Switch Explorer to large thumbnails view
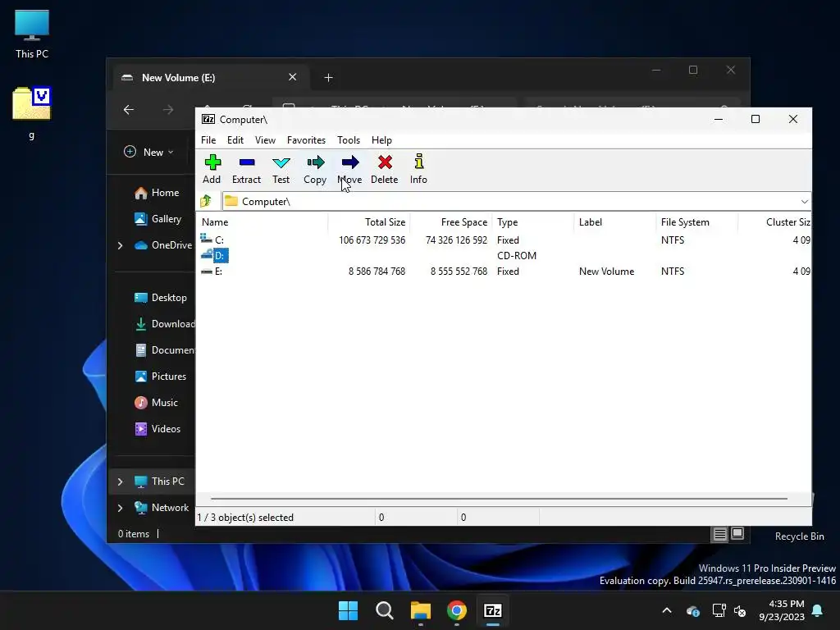 point(737,534)
